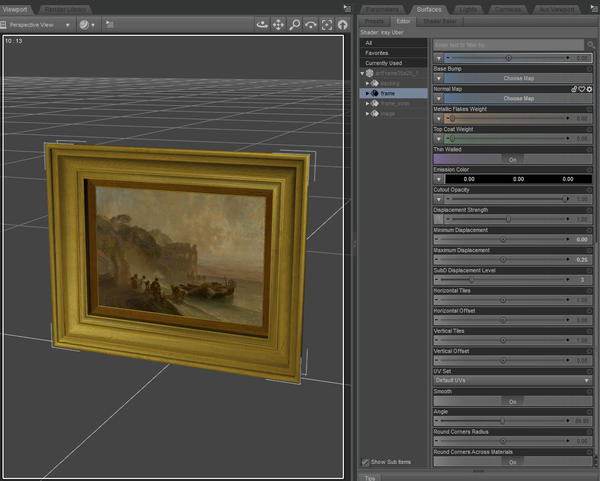The image size is (600, 481).
Task: Click the Cutout Opacity settings circle icon
Action: click(589, 190)
